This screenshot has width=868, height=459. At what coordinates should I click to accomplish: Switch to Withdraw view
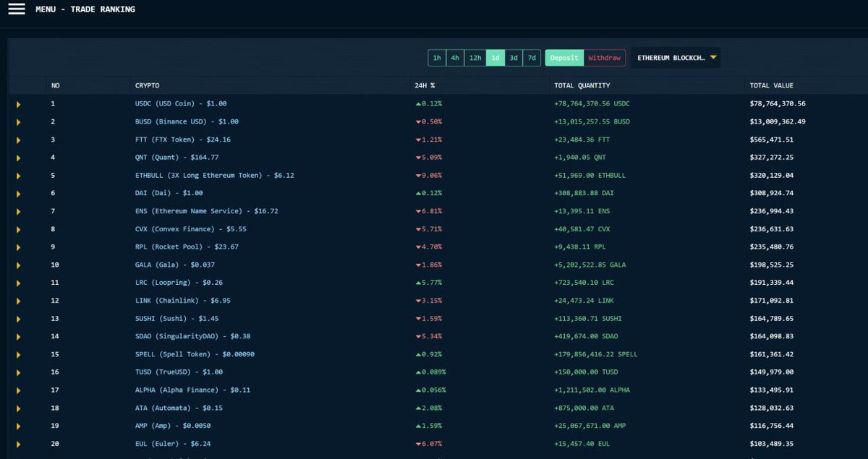tap(605, 58)
